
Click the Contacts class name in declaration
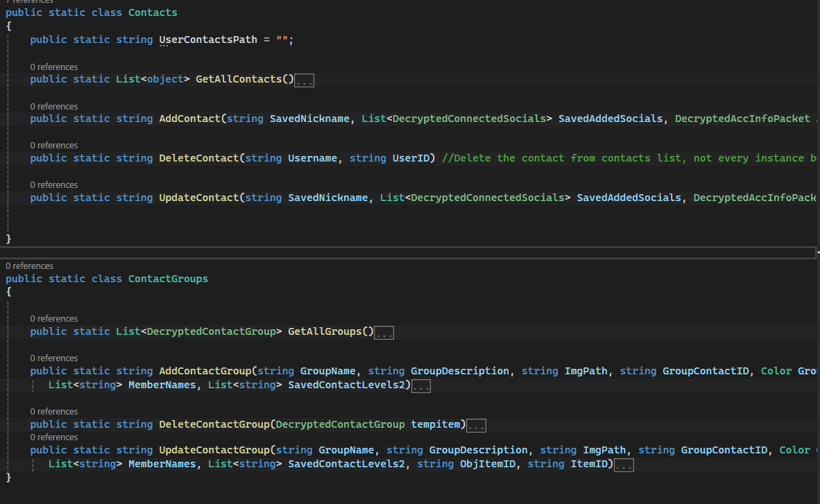click(x=153, y=12)
